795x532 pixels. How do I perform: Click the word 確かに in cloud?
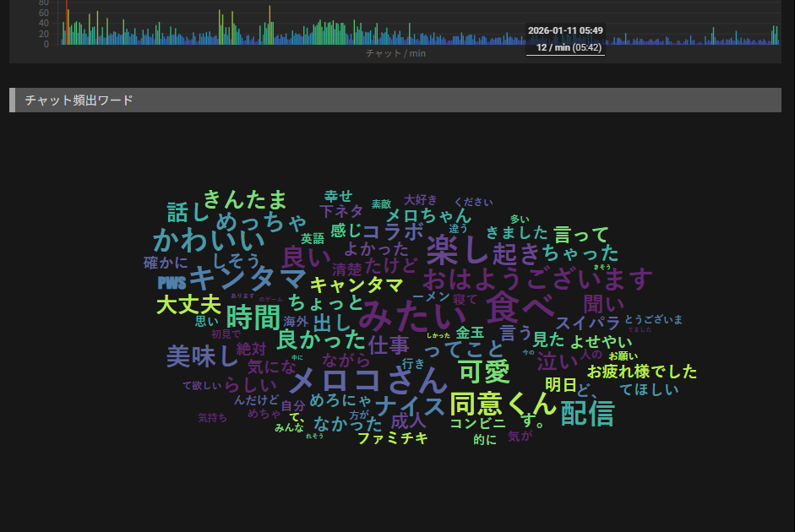[x=166, y=263]
